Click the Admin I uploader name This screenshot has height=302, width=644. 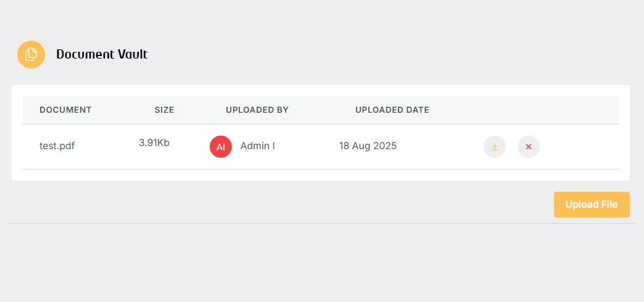click(257, 145)
